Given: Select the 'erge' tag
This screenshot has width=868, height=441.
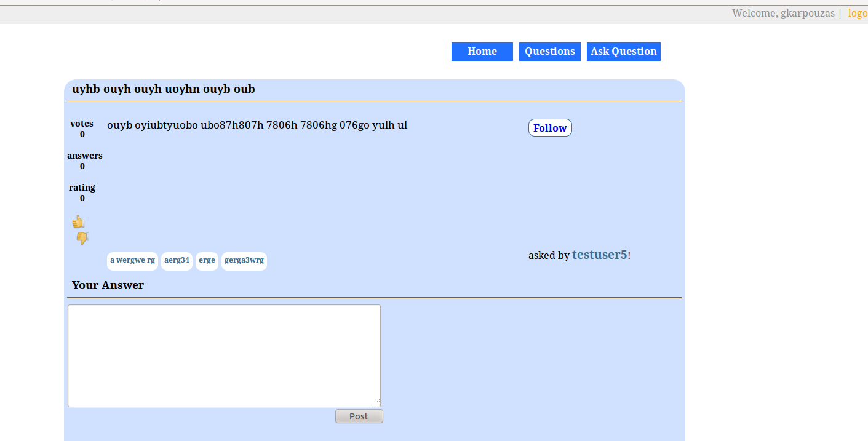Looking at the screenshot, I should (x=207, y=261).
